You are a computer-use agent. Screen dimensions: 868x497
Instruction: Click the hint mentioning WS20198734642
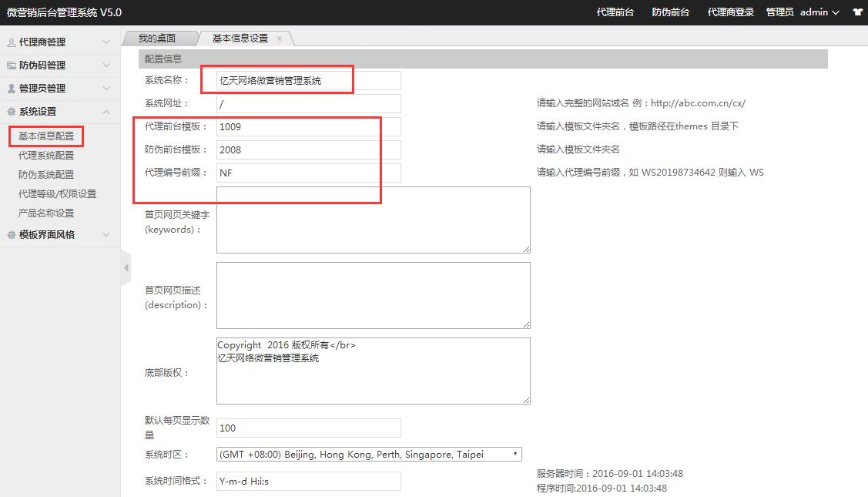coord(650,173)
